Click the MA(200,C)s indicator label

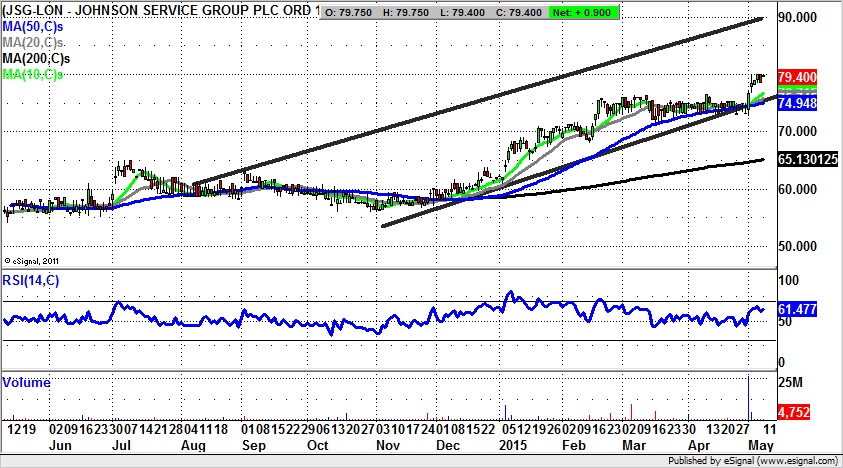pyautogui.click(x=36, y=59)
